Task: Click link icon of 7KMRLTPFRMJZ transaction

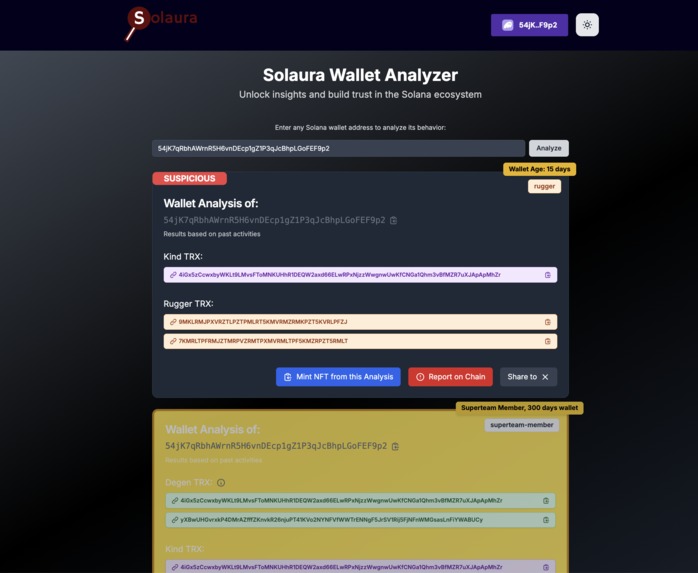Action: 173,341
